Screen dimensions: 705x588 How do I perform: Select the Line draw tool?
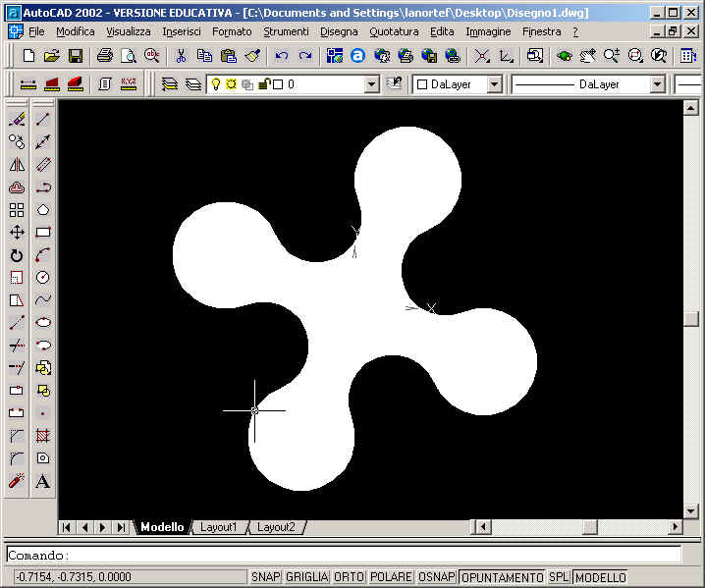tap(43, 119)
